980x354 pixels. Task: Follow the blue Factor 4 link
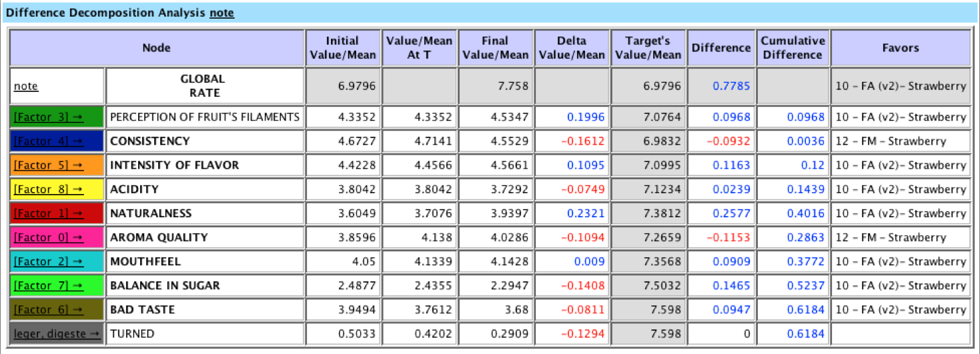[47, 141]
